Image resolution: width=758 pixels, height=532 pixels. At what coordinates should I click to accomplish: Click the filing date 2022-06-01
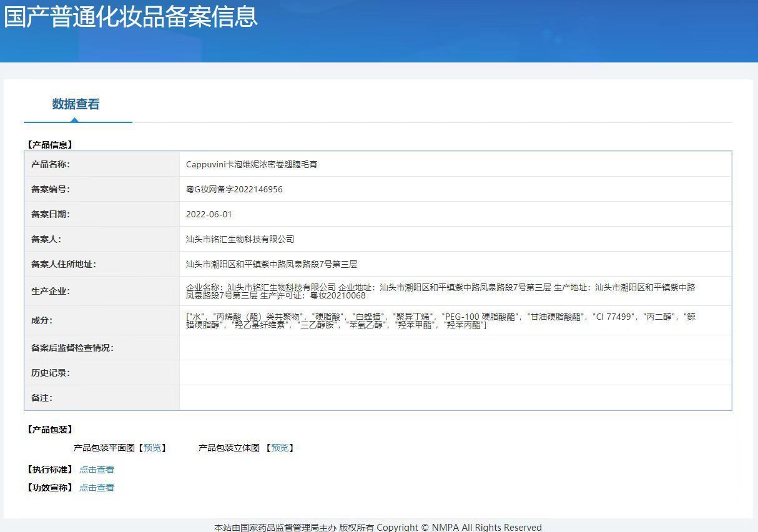[209, 214]
